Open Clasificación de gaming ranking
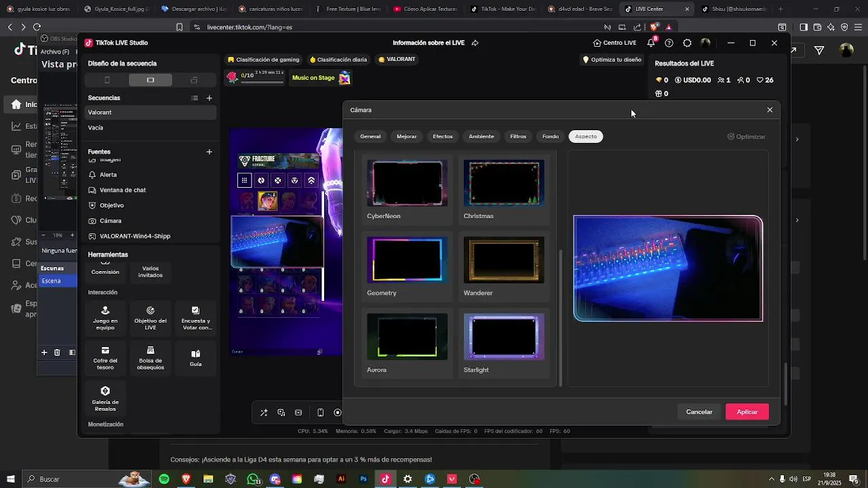The width and height of the screenshot is (868, 488). [264, 60]
